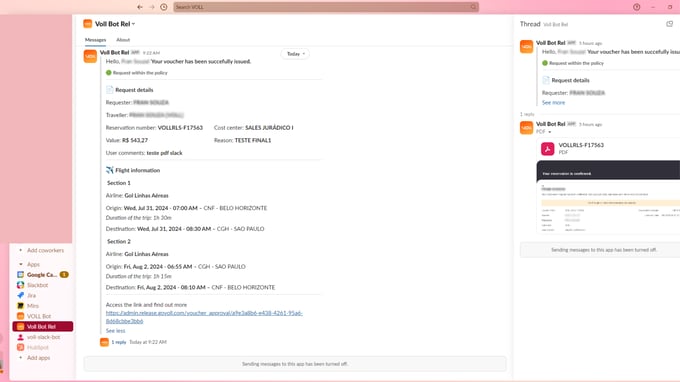Open HubSpot app in sidebar

coord(38,348)
